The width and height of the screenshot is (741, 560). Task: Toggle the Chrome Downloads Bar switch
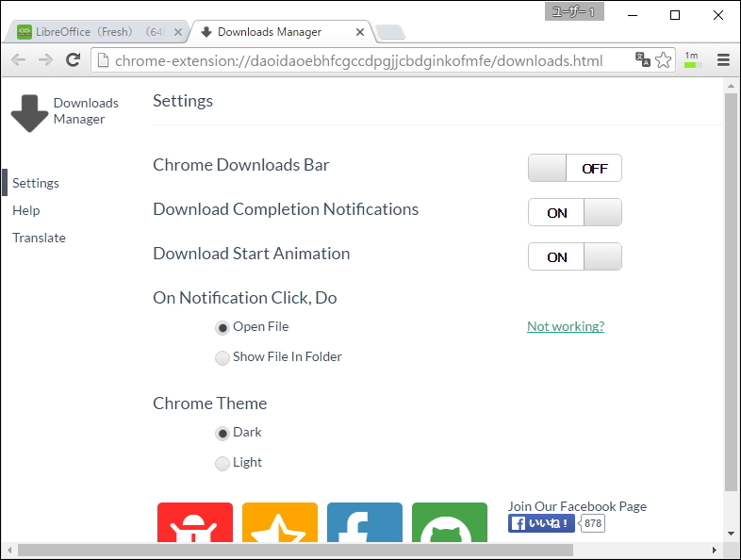click(575, 168)
